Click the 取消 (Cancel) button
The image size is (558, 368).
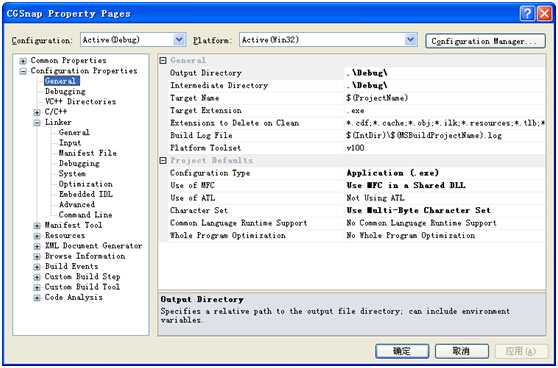462,351
